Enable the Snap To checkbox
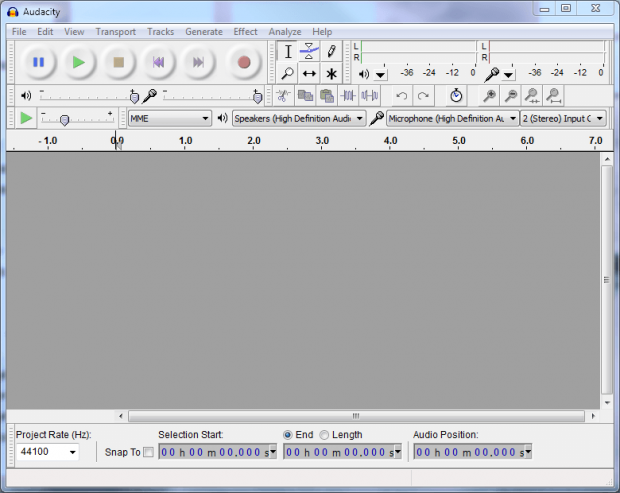The image size is (620, 493). [x=149, y=452]
